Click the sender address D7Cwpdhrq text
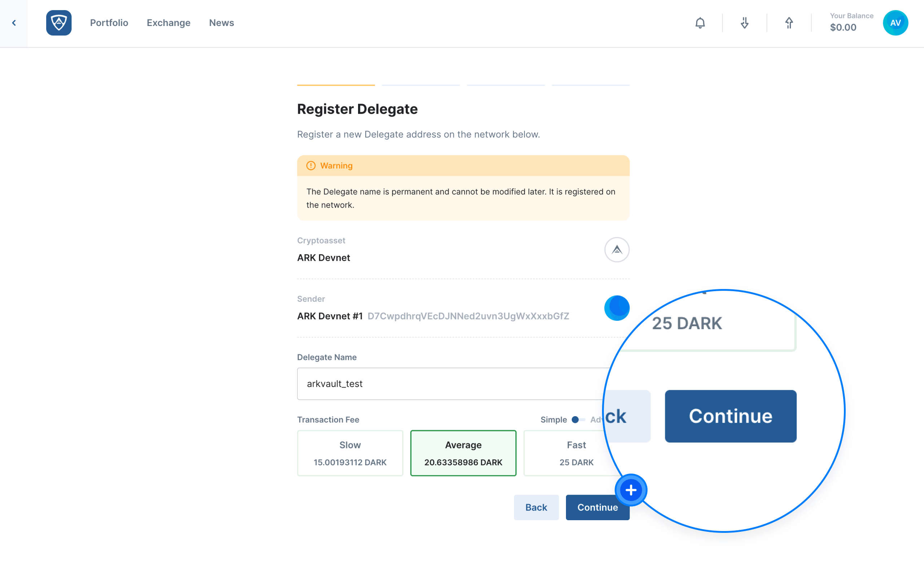This screenshot has height=578, width=924. tap(468, 316)
